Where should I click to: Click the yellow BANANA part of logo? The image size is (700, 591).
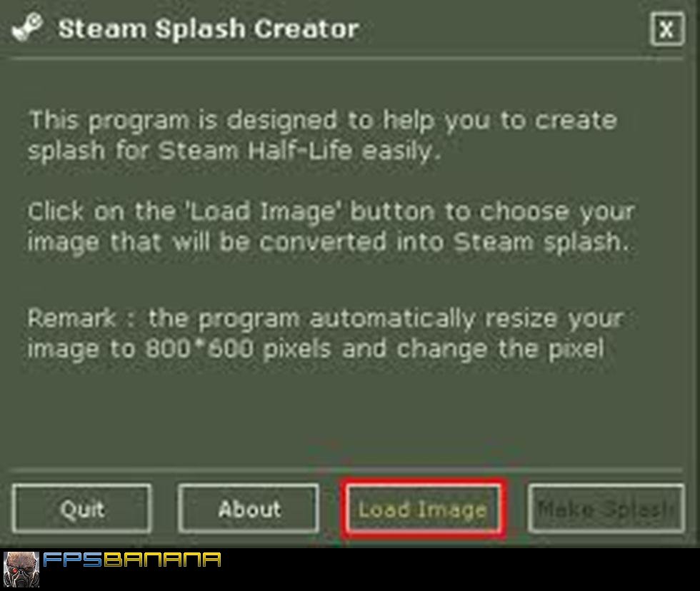pyautogui.click(x=163, y=560)
